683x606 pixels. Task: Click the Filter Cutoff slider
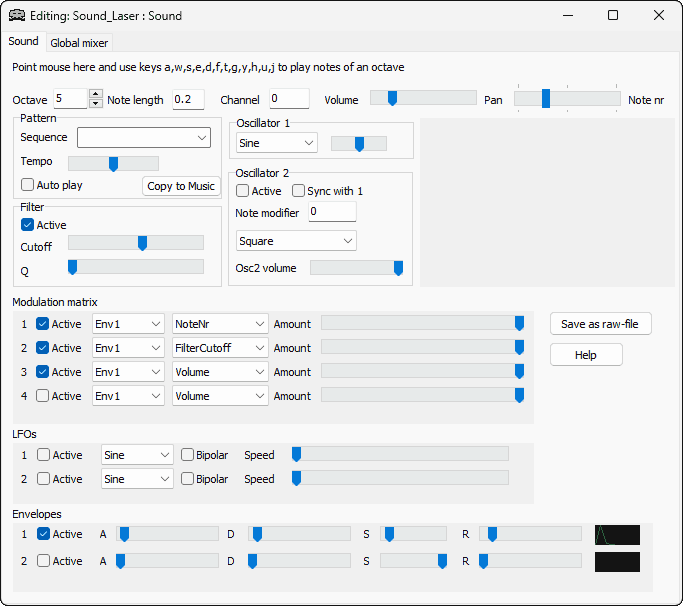pos(135,243)
